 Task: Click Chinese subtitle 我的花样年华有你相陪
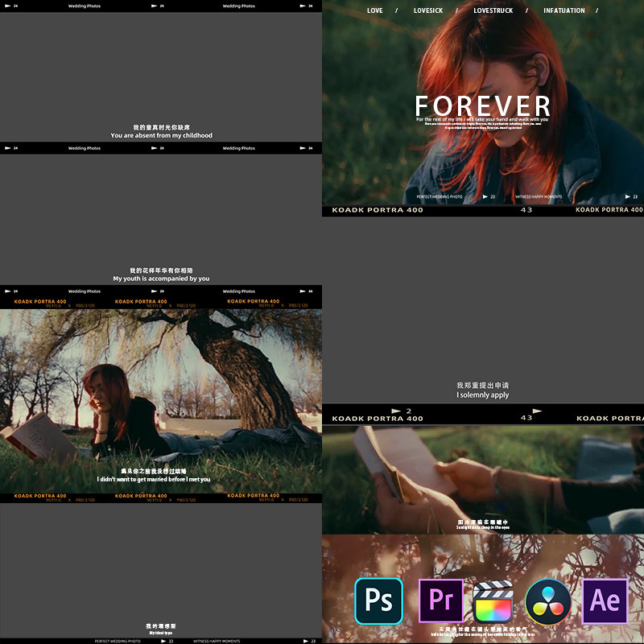pos(161,270)
